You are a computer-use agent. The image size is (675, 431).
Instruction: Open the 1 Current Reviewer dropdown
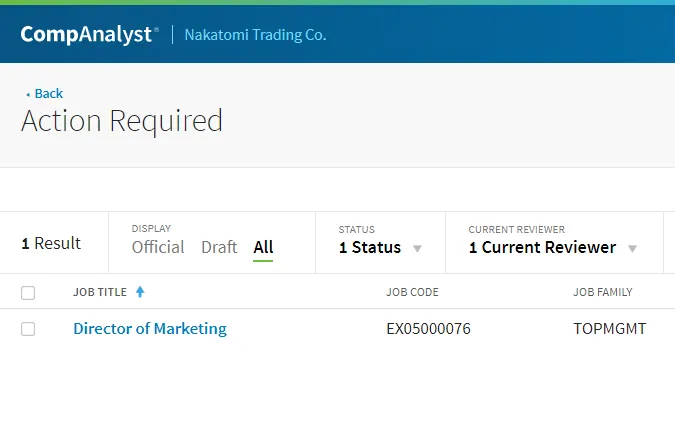(x=553, y=248)
